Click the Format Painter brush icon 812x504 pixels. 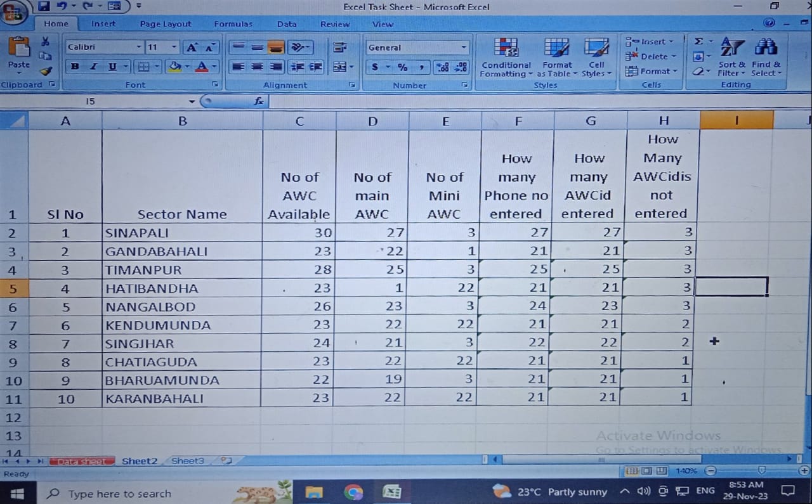pyautogui.click(x=45, y=71)
